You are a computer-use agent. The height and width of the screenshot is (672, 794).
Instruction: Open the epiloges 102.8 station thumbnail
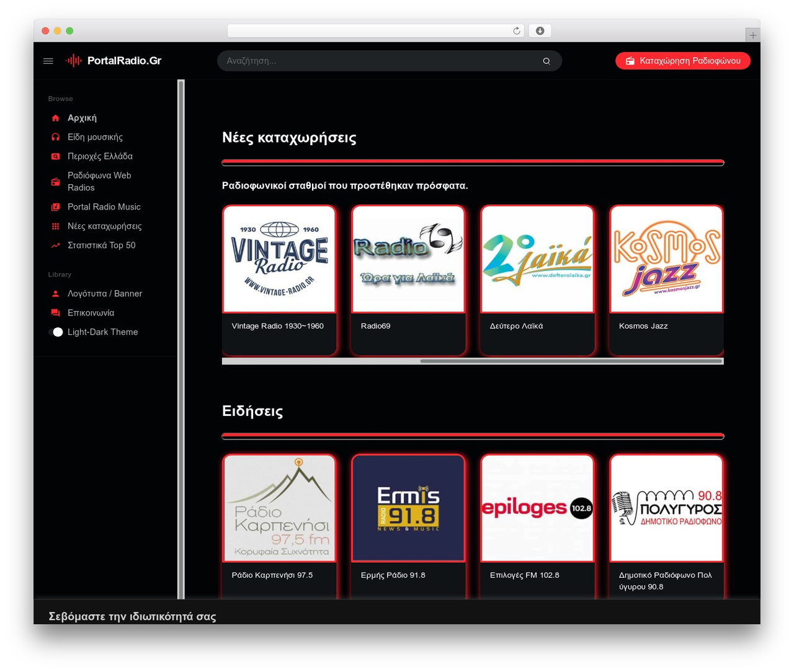point(537,508)
